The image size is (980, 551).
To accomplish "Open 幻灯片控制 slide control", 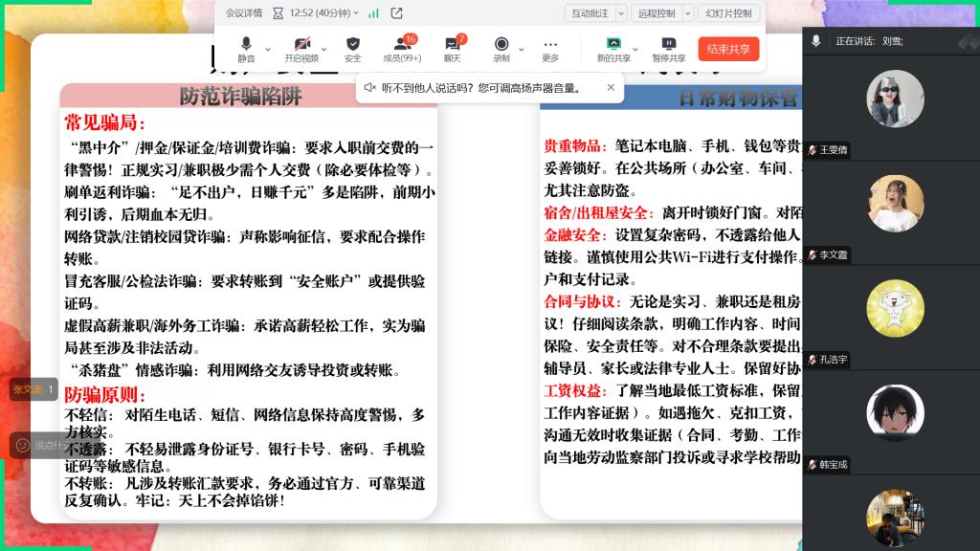I will pos(728,12).
